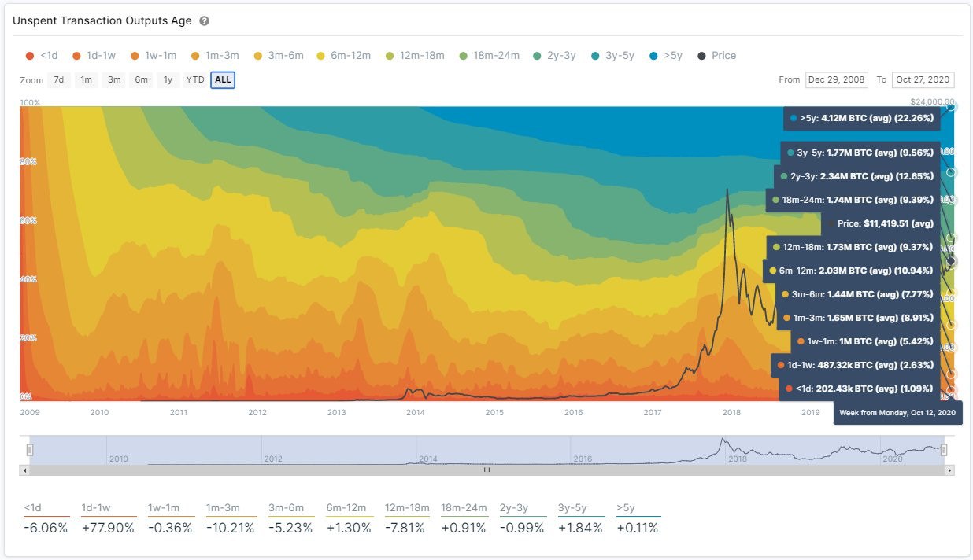
Task: Edit the From date field
Action: (836, 79)
